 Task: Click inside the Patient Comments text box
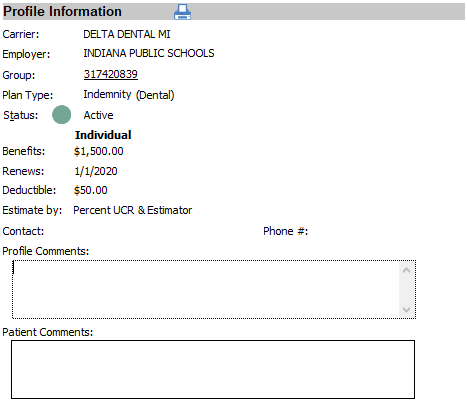coord(213,369)
